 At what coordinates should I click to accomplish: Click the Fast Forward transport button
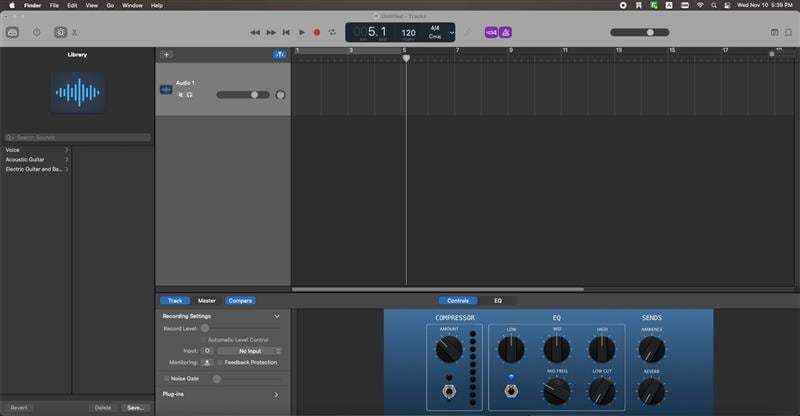tap(271, 32)
